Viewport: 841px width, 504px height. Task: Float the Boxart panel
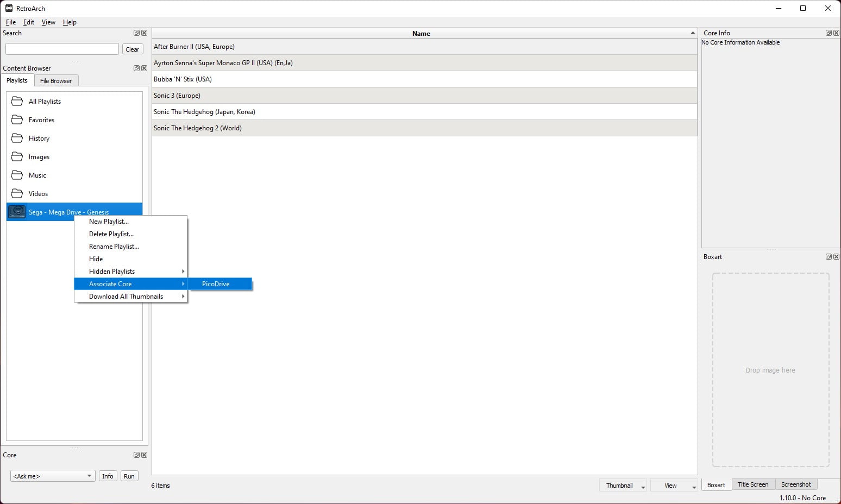pyautogui.click(x=829, y=257)
